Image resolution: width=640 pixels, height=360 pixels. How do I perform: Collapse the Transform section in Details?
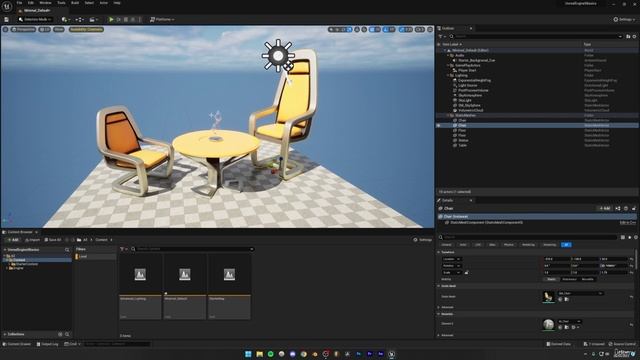(x=439, y=252)
